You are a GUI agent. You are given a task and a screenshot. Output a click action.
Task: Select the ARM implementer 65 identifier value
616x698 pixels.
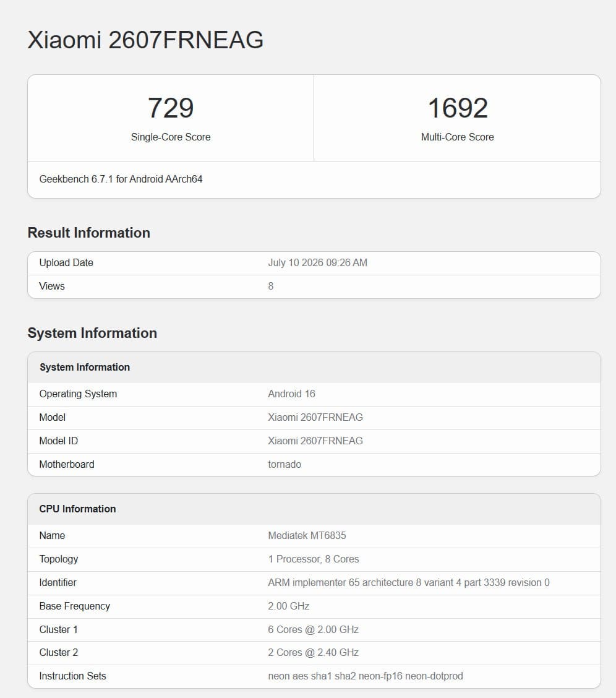(409, 583)
